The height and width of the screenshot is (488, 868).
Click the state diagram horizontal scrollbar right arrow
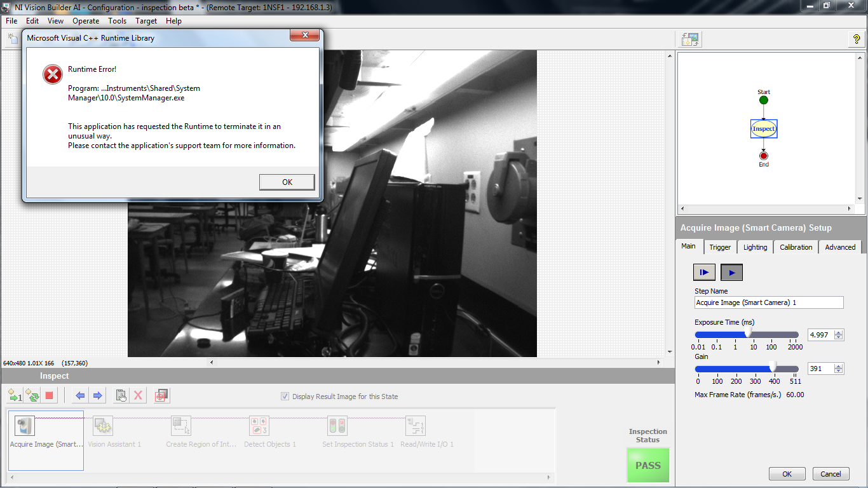850,208
